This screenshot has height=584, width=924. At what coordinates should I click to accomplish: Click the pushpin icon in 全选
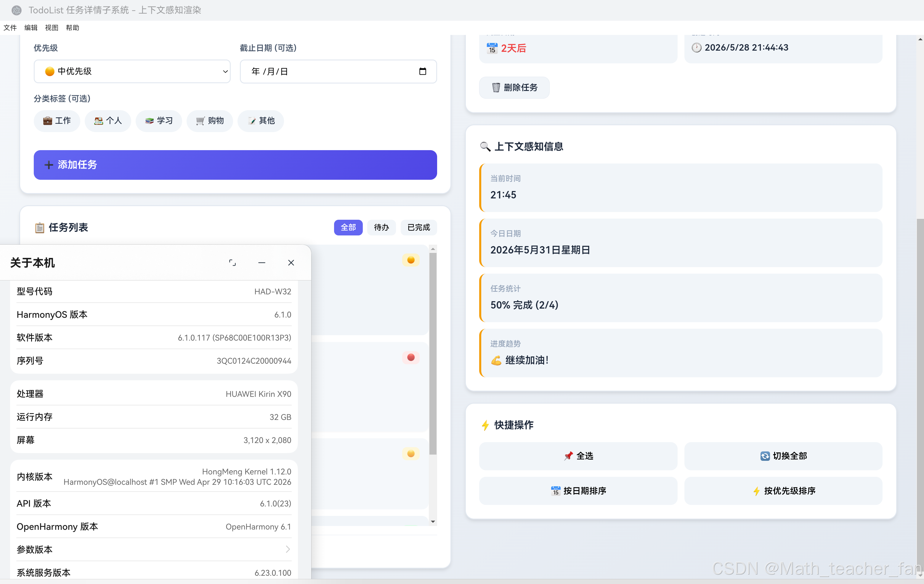pos(568,456)
